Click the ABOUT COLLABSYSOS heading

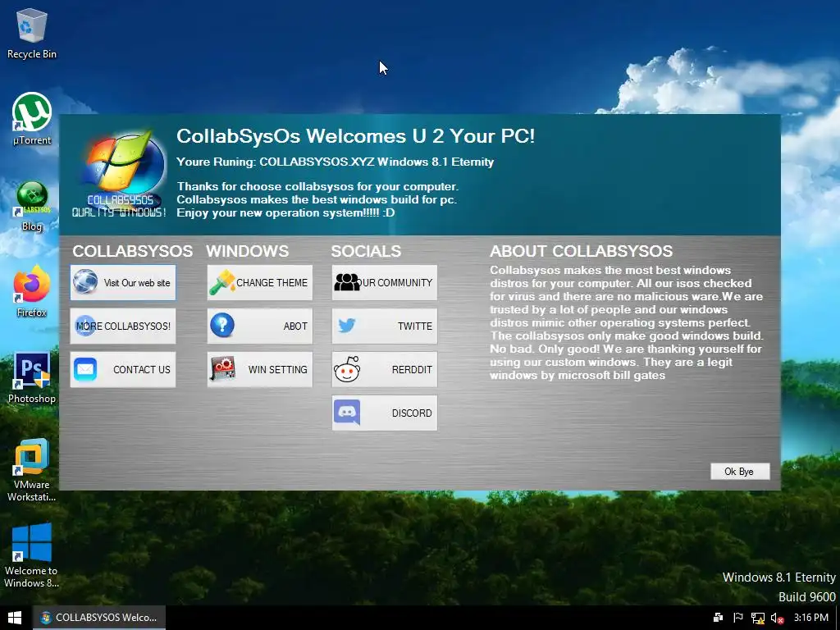tap(581, 251)
